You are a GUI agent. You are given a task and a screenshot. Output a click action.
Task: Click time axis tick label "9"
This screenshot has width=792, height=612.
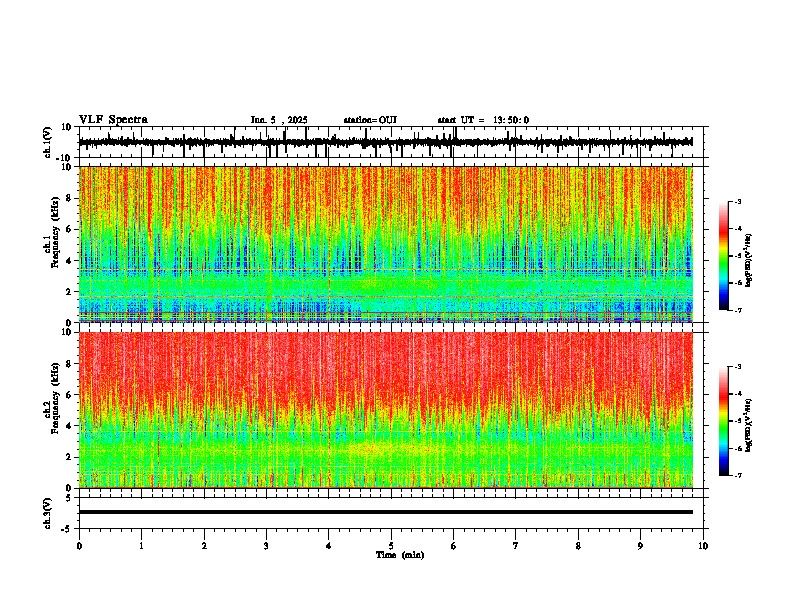(640, 546)
